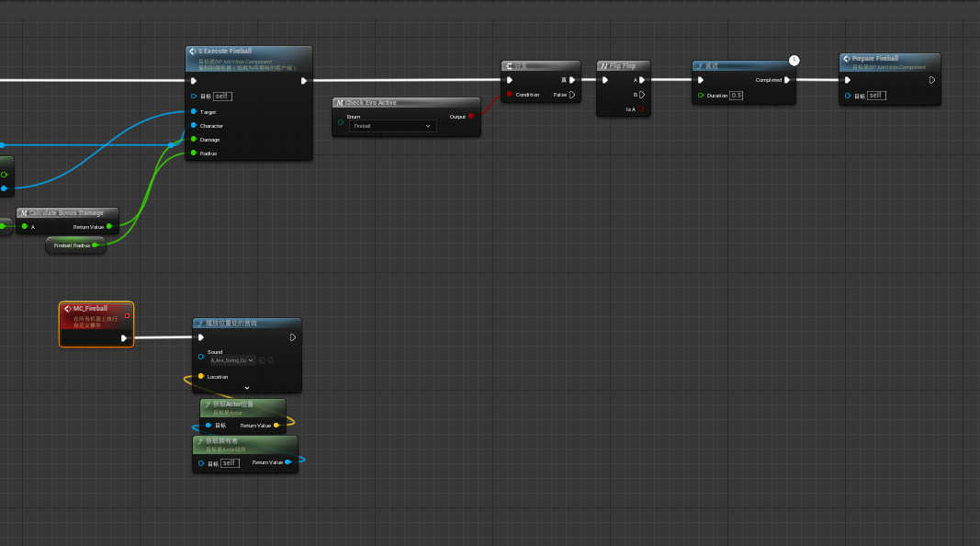980x546 pixels.
Task: Click the Flip Flop input execution pin
Action: [605, 80]
